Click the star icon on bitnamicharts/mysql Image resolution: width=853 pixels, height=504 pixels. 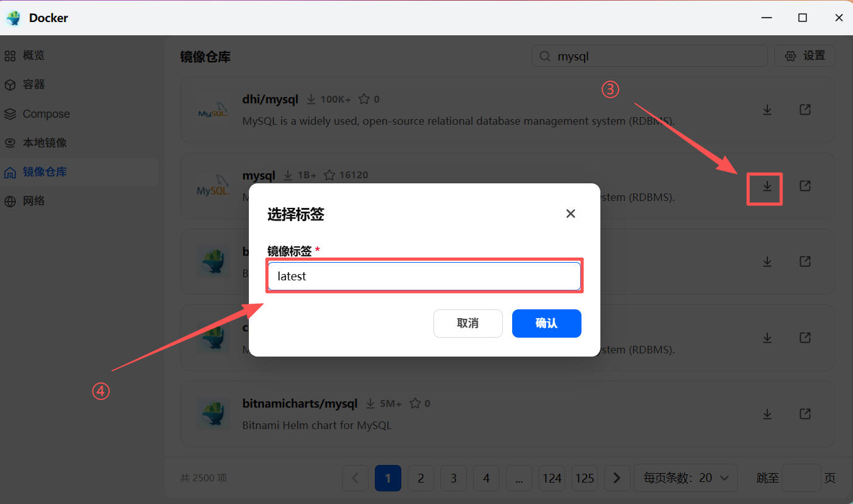click(415, 403)
